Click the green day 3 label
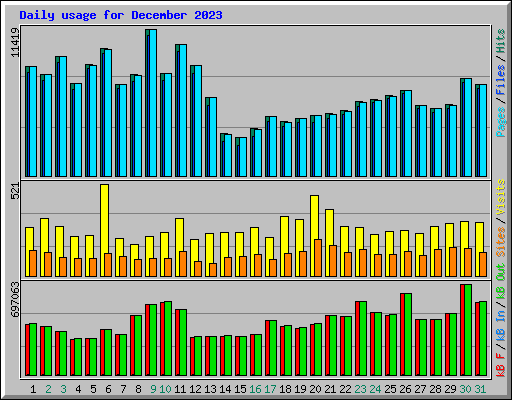 (x=63, y=389)
